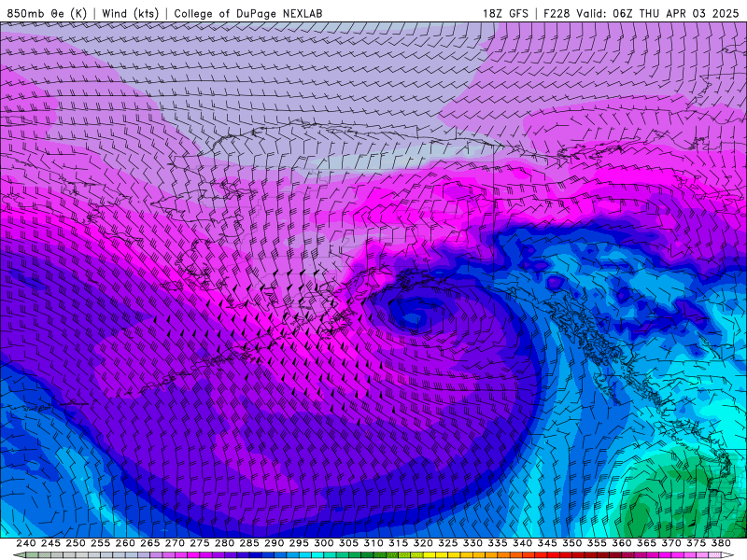
Task: Click the 255 color scale label
Action: [100, 543]
